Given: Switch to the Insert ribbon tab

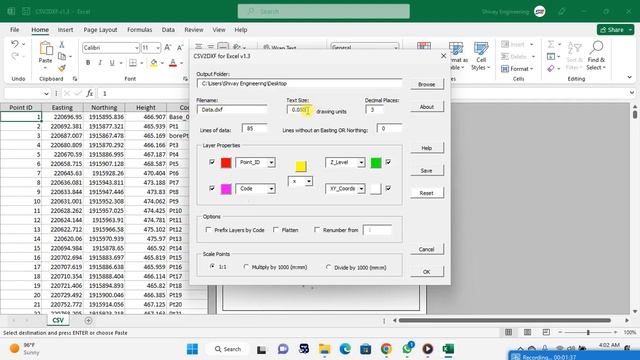Looking at the screenshot, I should (65, 30).
